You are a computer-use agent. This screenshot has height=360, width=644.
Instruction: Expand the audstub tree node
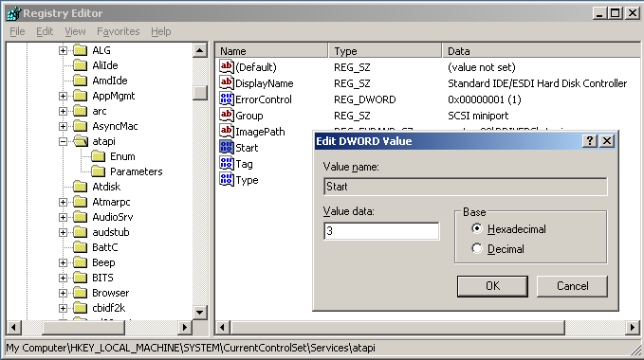coord(63,233)
